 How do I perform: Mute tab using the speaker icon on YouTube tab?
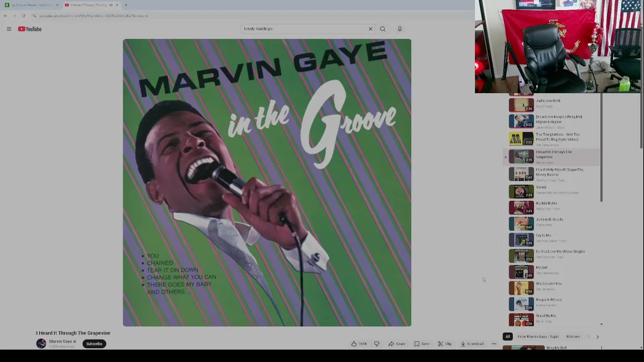point(111,5)
